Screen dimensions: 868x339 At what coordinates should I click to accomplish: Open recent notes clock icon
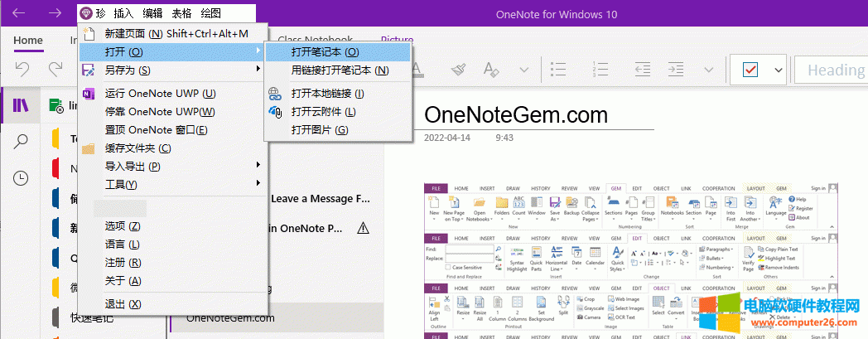pyautogui.click(x=21, y=178)
